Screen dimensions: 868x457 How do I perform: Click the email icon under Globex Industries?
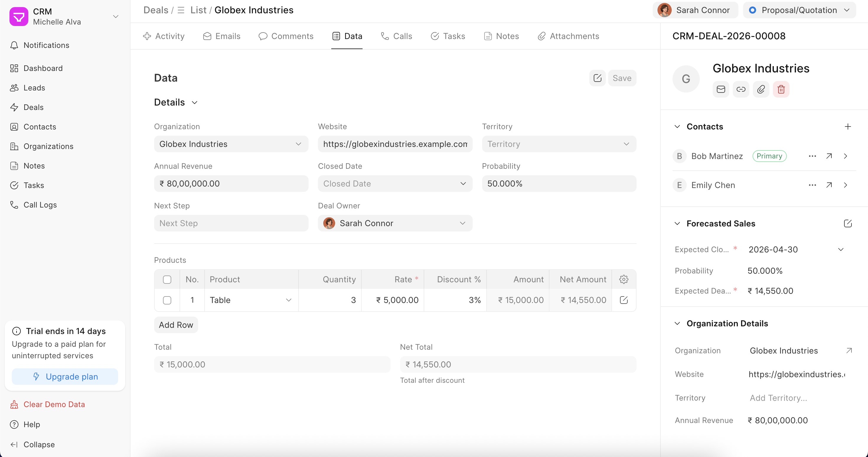click(720, 89)
